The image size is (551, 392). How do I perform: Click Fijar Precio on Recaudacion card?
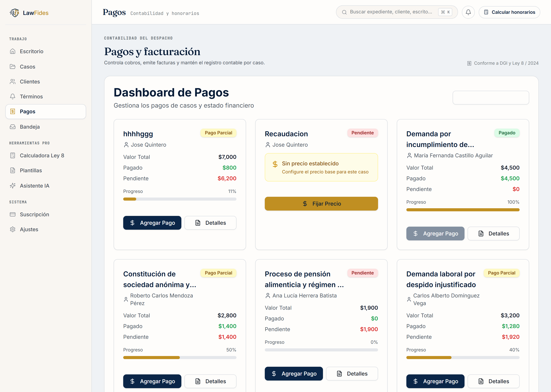321,204
